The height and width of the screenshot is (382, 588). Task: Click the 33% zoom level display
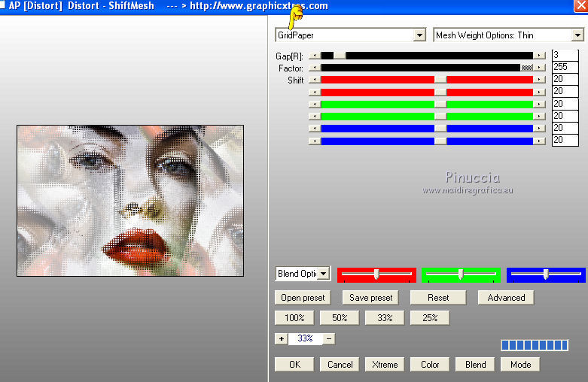tap(305, 338)
